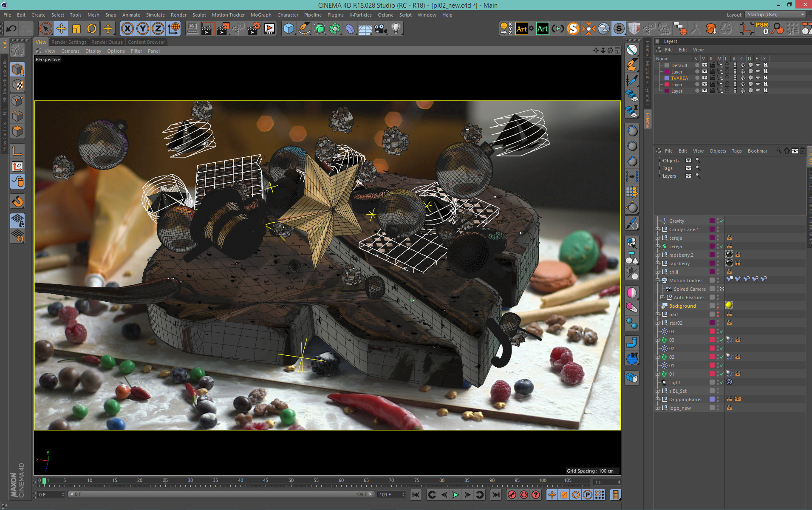
Task: Toggle view eye icon for TVAREA layer
Action: [704, 78]
